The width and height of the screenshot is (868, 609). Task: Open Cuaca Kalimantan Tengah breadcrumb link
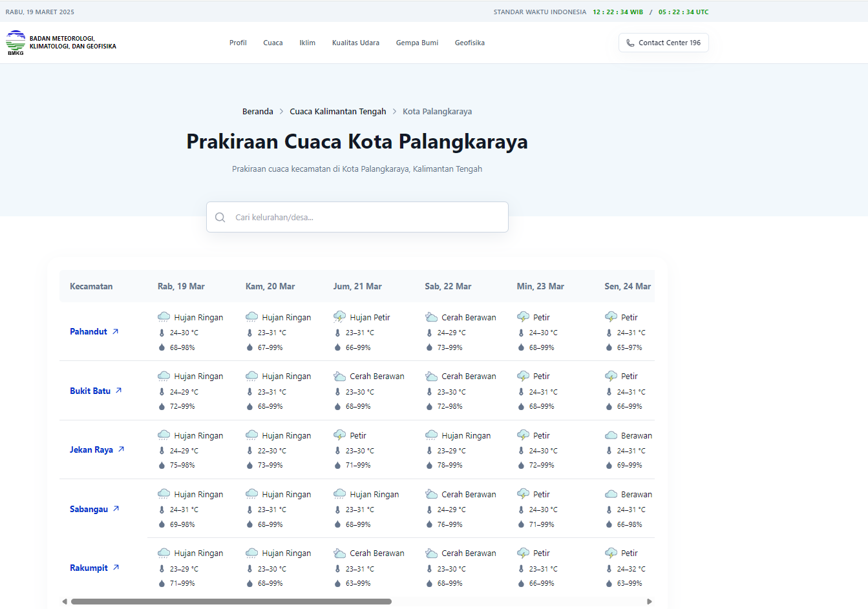[337, 112]
